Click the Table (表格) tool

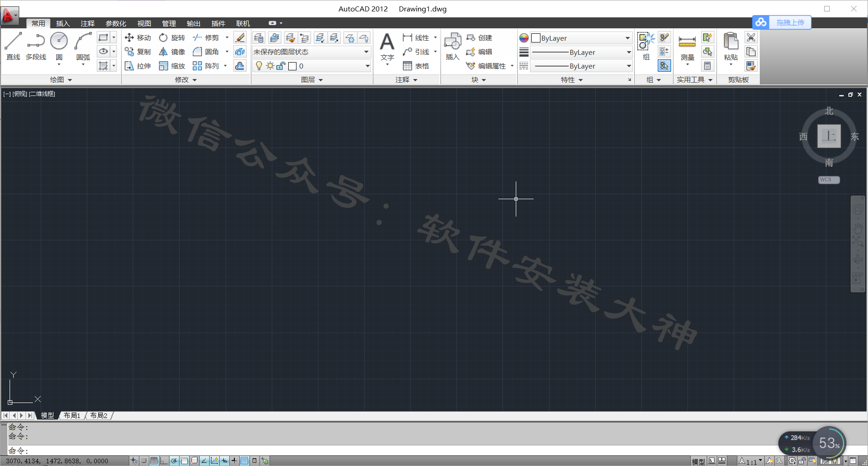(416, 66)
